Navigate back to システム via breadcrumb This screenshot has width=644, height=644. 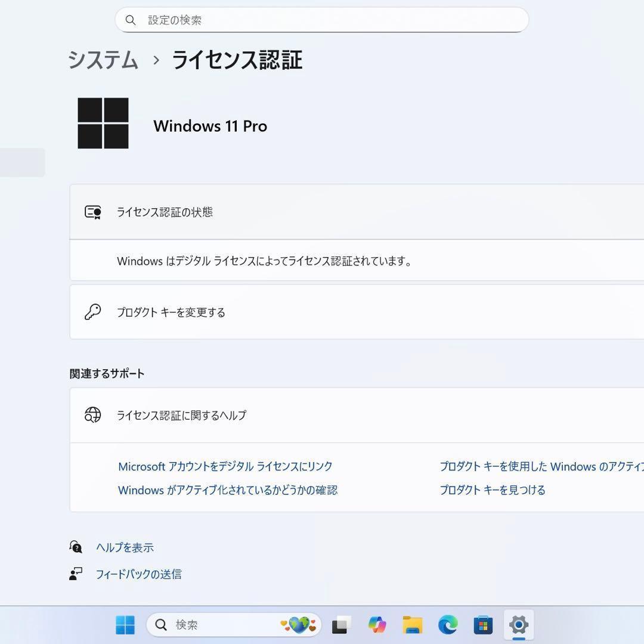[x=101, y=60]
